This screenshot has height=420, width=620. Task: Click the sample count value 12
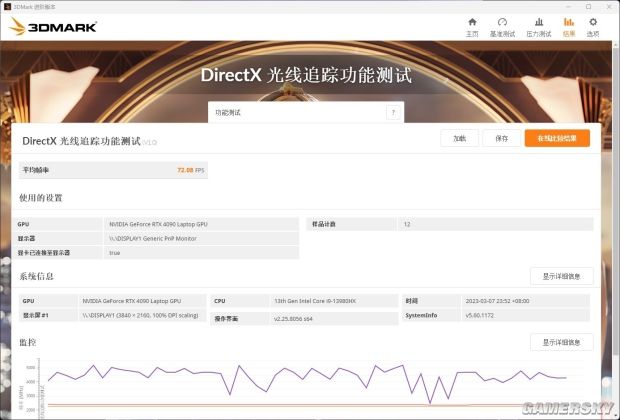click(x=407, y=224)
